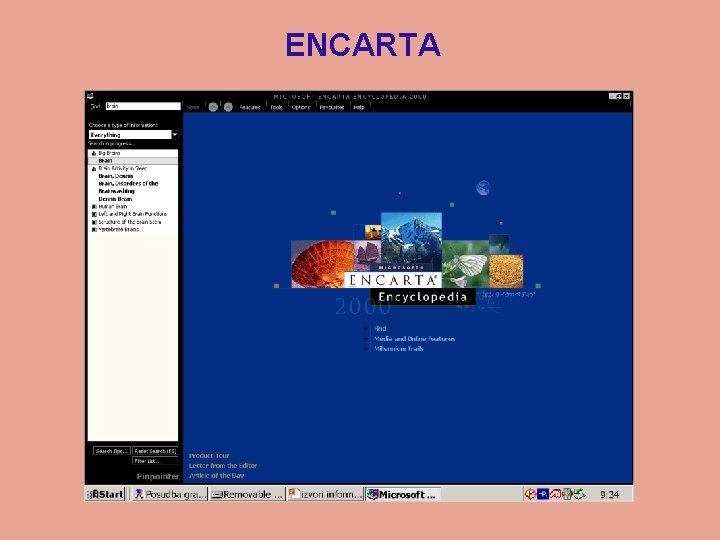Click the taskbar clock showing 9:34

[x=609, y=495]
